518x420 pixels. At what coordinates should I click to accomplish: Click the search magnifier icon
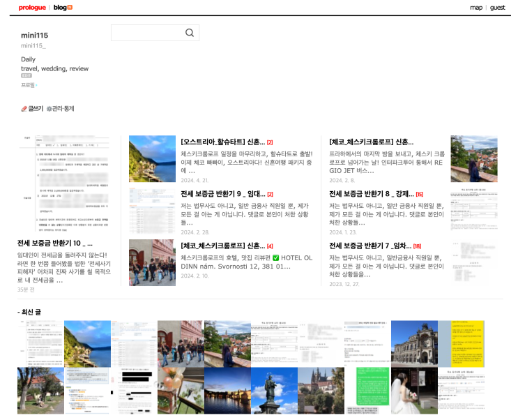coord(190,33)
